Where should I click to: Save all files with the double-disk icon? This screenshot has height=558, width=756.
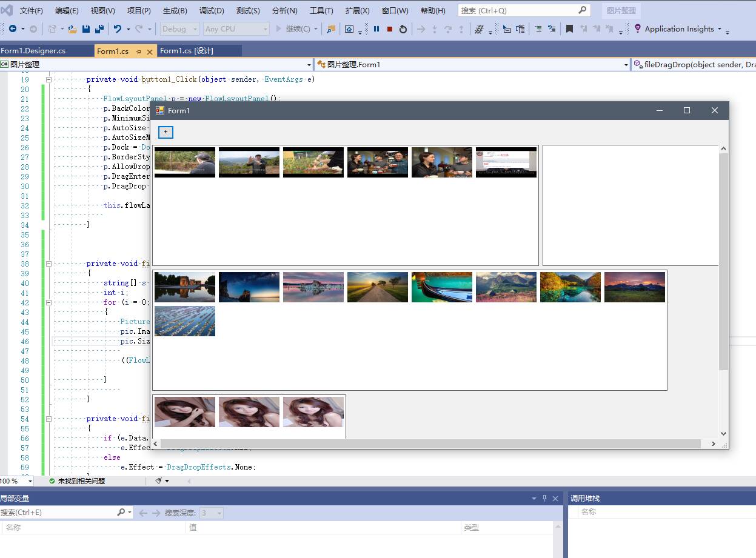click(x=99, y=28)
